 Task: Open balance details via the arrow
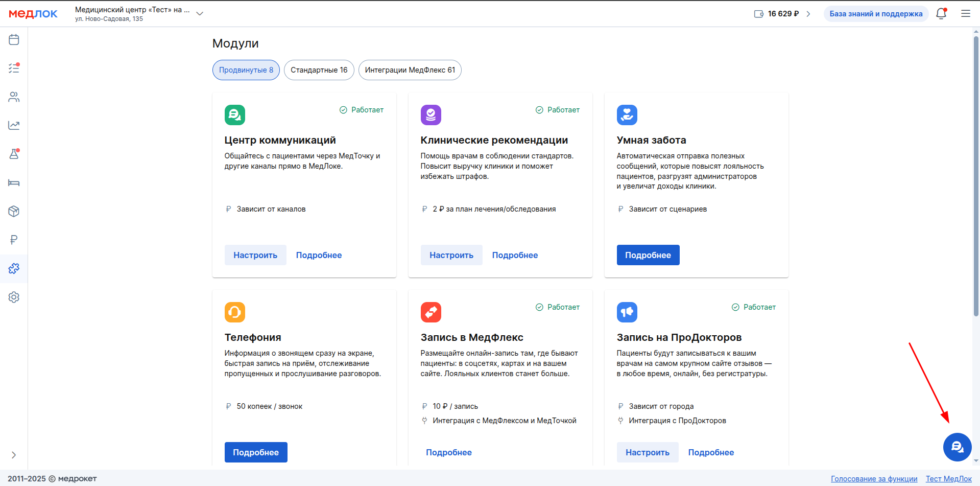(x=808, y=14)
